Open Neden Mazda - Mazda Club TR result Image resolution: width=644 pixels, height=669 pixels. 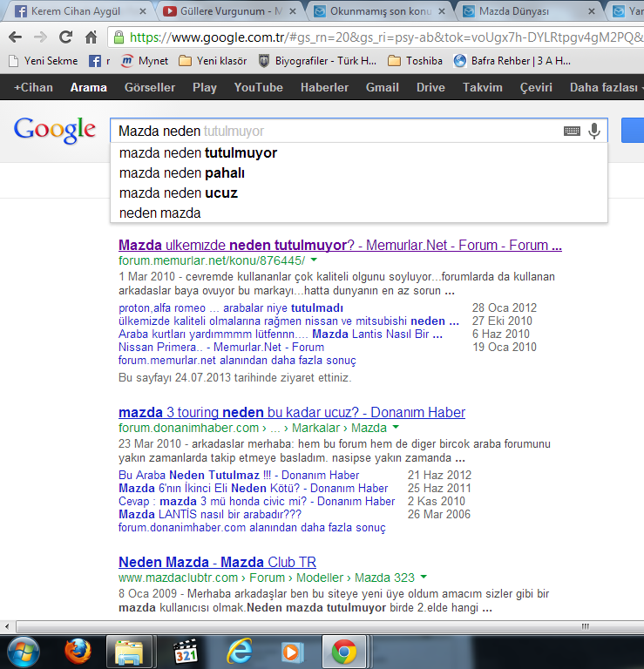[217, 563]
